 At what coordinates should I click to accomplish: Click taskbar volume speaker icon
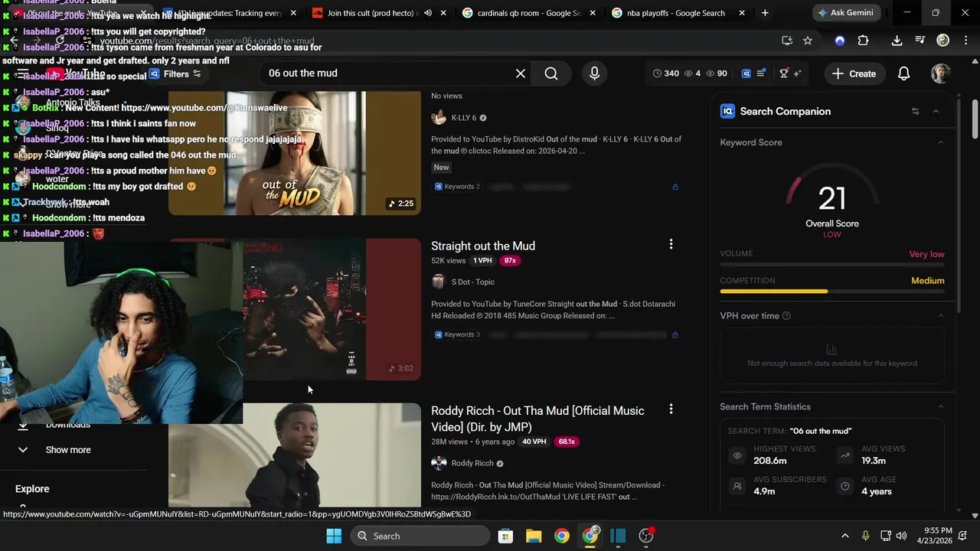click(x=901, y=536)
